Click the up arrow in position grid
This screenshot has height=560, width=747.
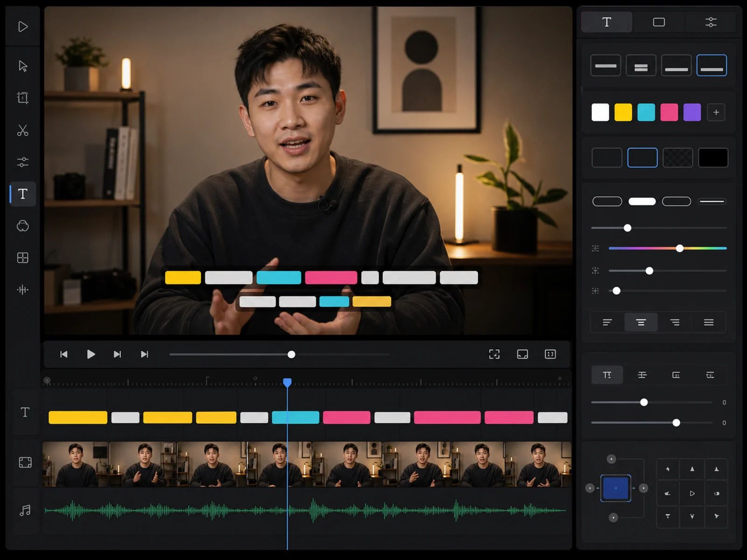click(x=692, y=469)
